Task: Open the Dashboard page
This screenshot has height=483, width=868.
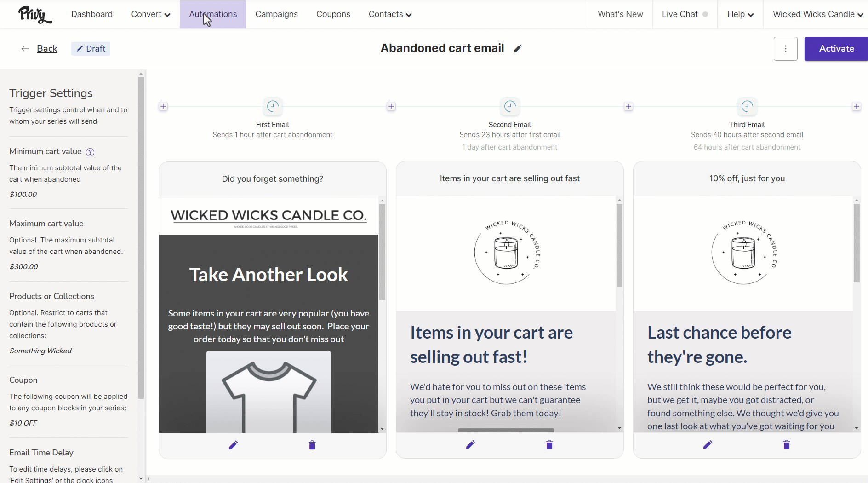Action: (92, 14)
